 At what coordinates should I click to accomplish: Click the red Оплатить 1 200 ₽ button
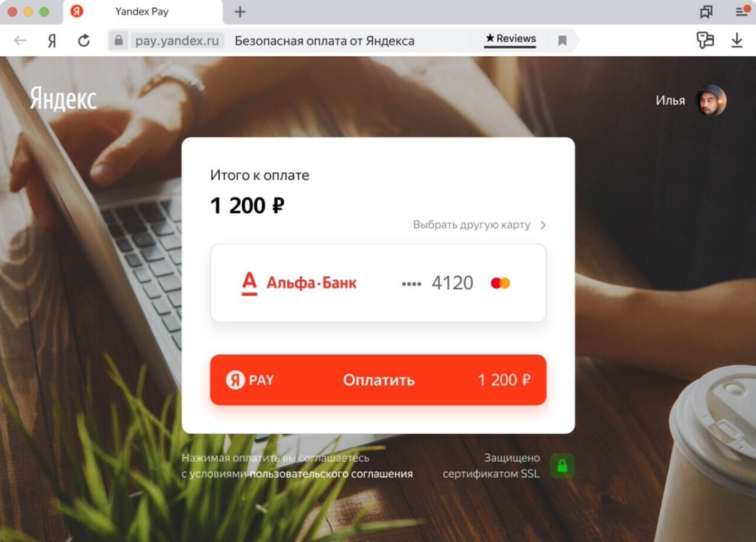pyautogui.click(x=378, y=380)
